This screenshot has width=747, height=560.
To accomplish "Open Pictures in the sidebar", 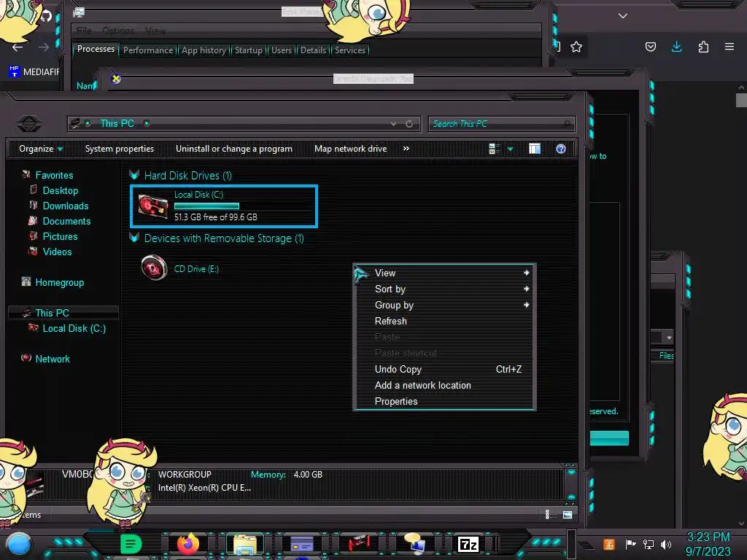I will (x=60, y=236).
